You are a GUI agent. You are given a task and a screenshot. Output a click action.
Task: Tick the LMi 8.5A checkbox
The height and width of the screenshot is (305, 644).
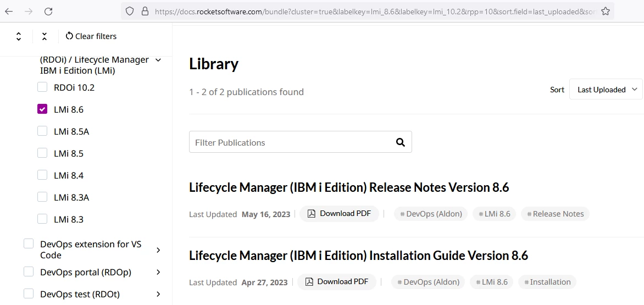[42, 131]
